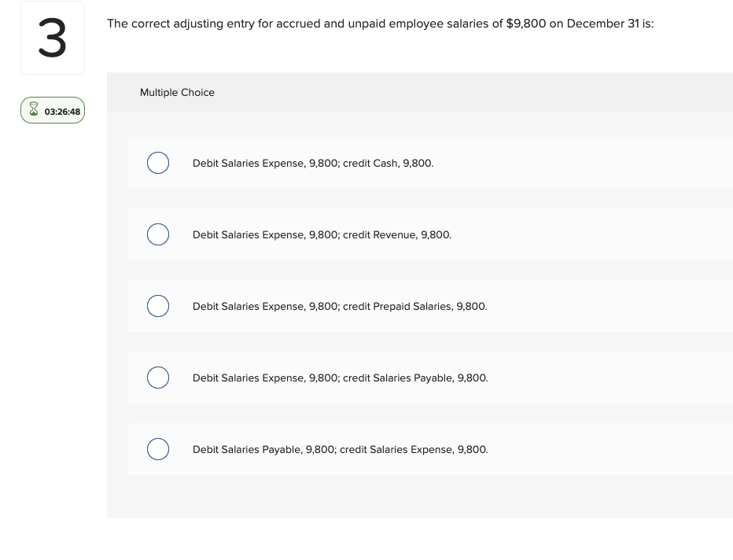Viewport: 733px width, 560px height.
Task: Click the 03:26:48 countdown timer badge
Action: (x=53, y=110)
